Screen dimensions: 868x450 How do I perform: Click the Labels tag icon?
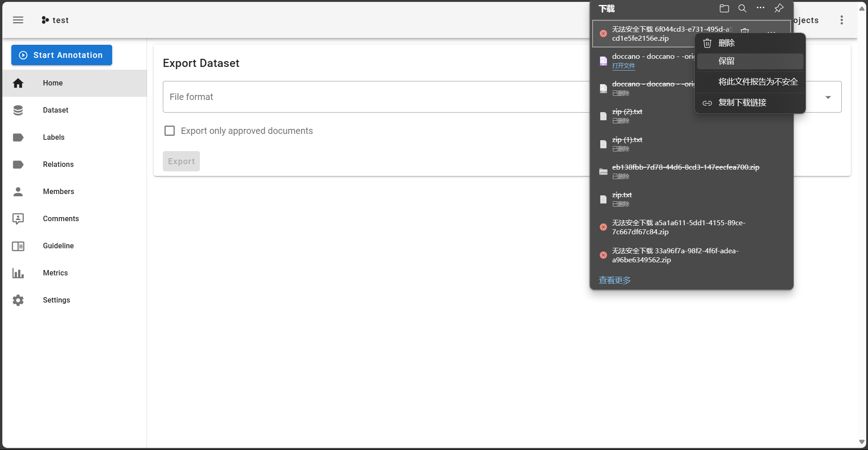[18, 137]
